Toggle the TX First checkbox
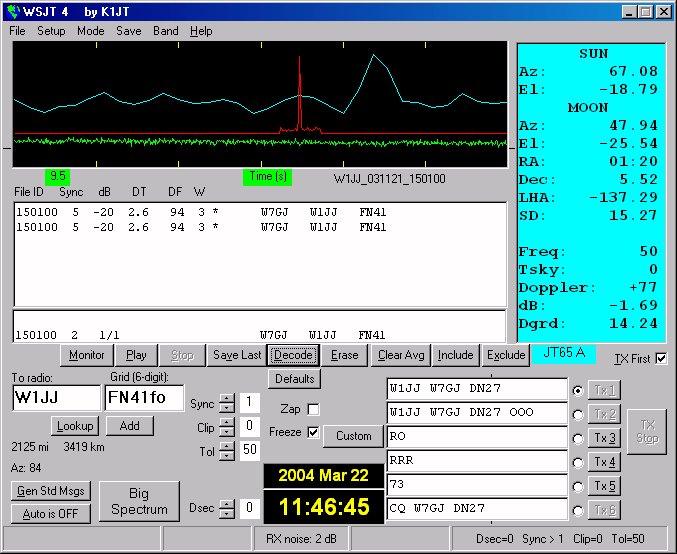 660,359
